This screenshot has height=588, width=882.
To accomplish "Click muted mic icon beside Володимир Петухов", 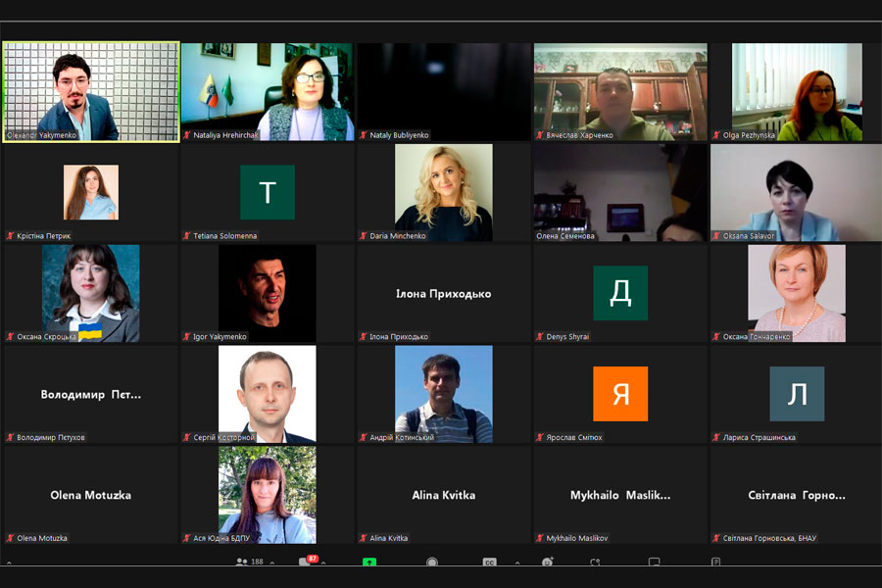I will click(10, 437).
